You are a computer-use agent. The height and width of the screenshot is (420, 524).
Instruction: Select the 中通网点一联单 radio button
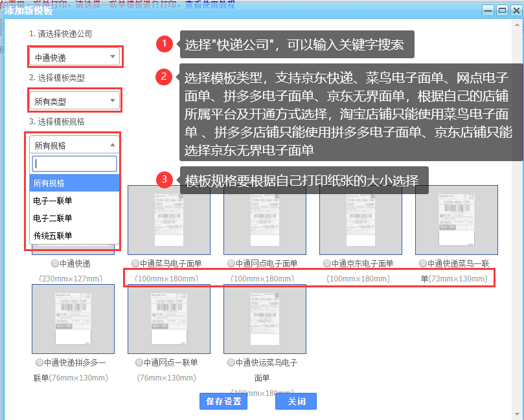tap(139, 362)
